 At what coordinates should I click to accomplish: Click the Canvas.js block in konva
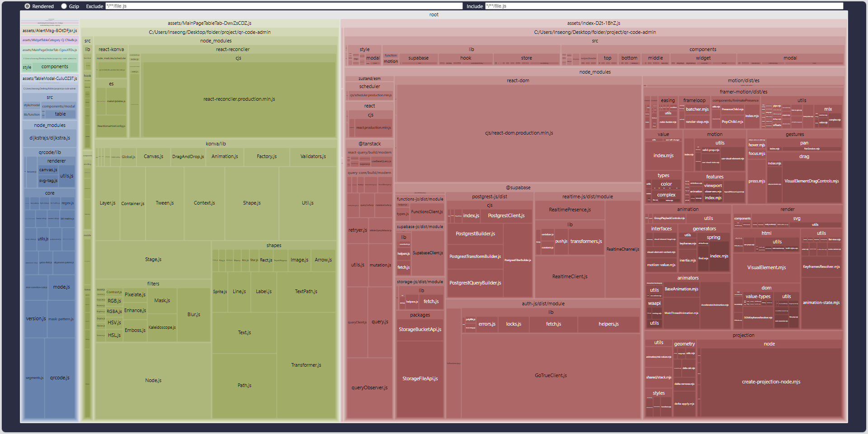coord(153,157)
